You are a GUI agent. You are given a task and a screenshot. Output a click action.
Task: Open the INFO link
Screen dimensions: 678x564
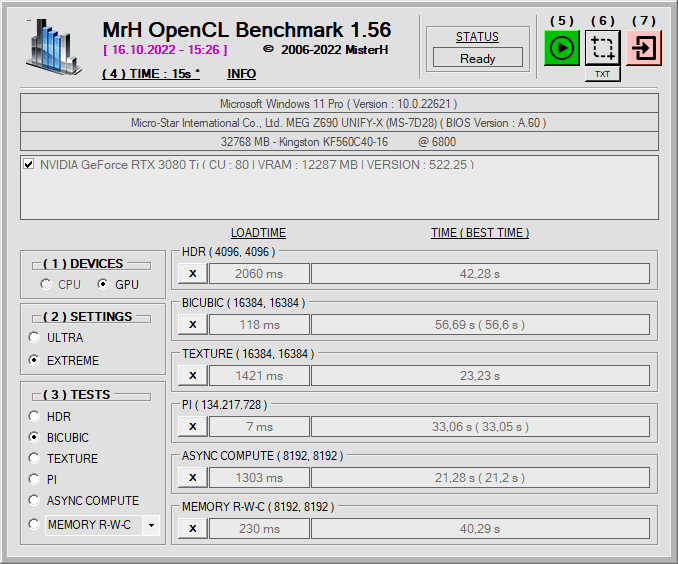point(241,74)
